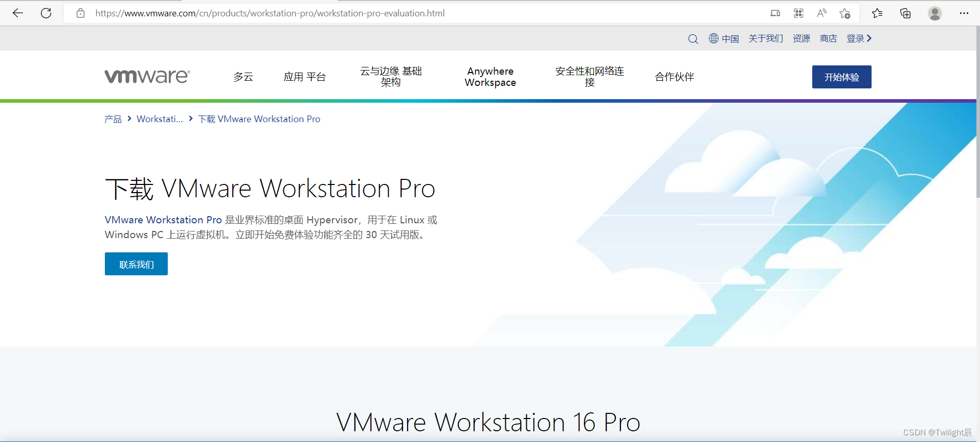Open the browser profile avatar
Viewport: 980px width, 442px height.
tap(935, 13)
